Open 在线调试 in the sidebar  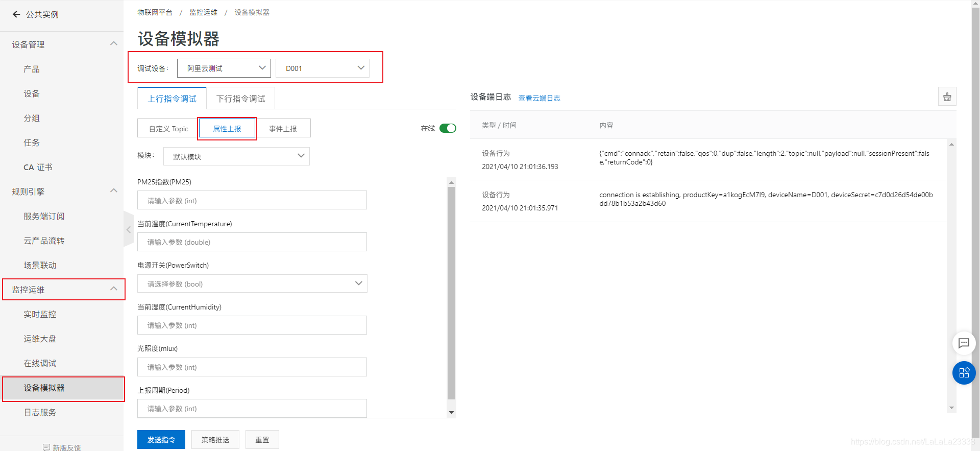(40, 363)
